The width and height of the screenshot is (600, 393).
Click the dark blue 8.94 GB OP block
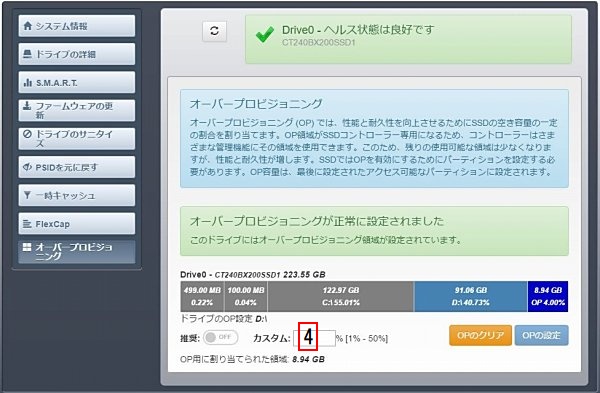pyautogui.click(x=548, y=297)
